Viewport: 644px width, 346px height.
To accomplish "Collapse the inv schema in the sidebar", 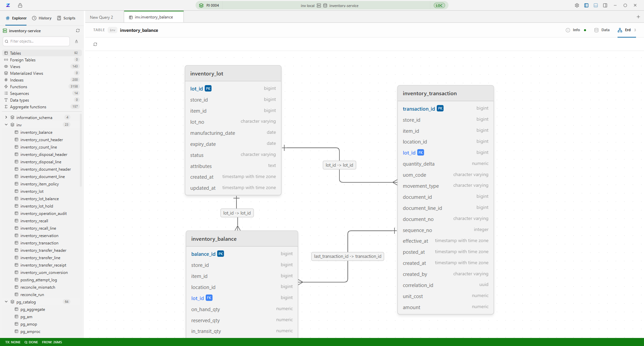I will (6, 124).
